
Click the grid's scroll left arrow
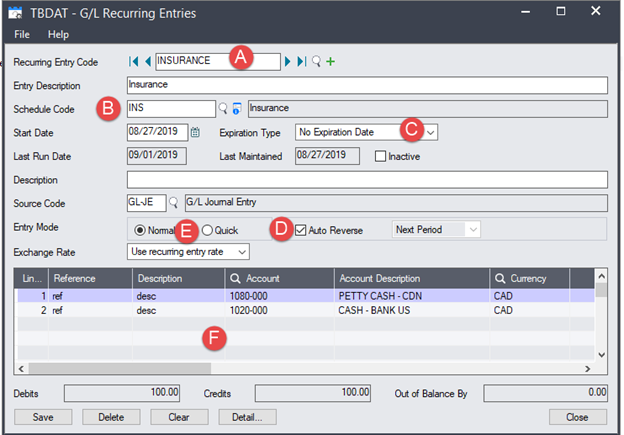coord(21,369)
